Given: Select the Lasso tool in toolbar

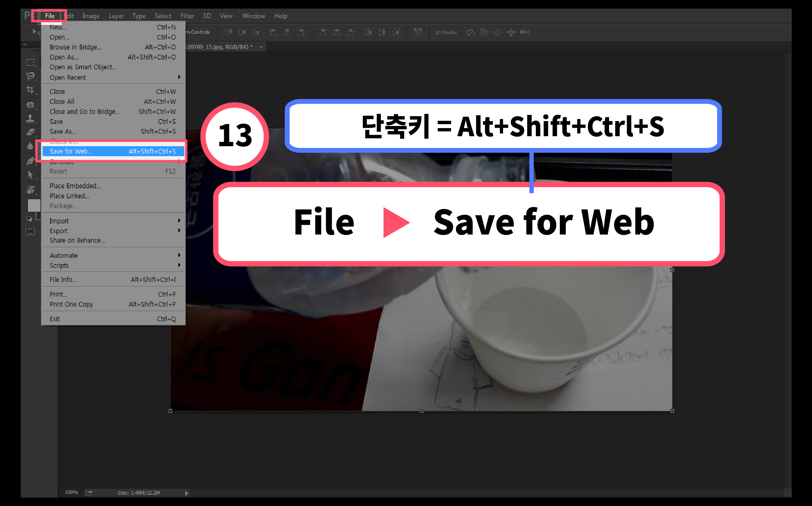Looking at the screenshot, I should coord(30,76).
